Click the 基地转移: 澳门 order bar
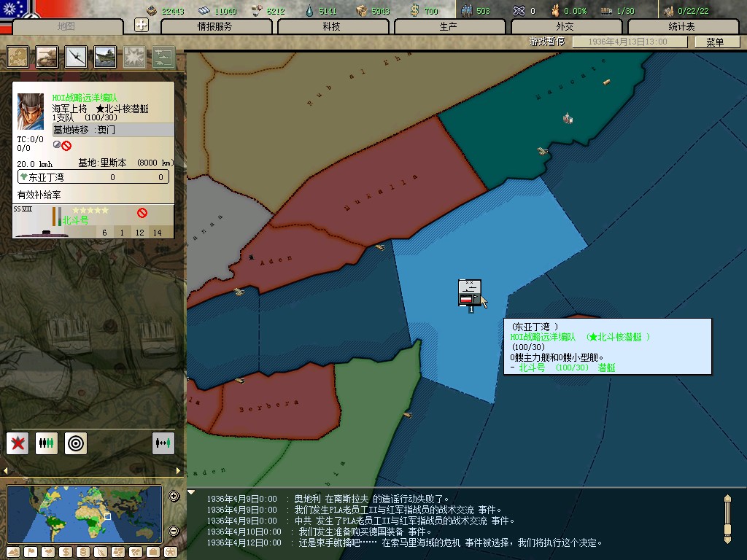The height and width of the screenshot is (560, 747). coord(113,130)
